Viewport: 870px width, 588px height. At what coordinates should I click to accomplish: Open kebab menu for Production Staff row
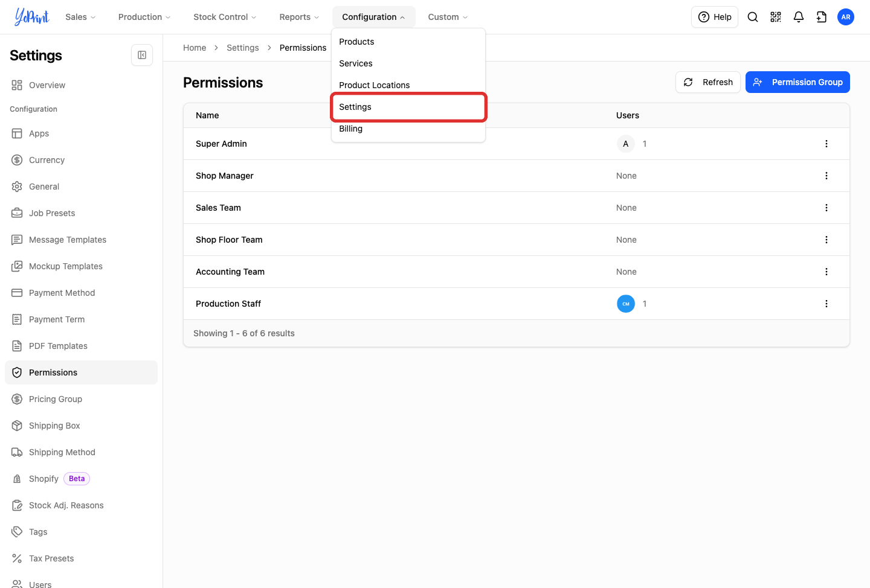(x=826, y=304)
